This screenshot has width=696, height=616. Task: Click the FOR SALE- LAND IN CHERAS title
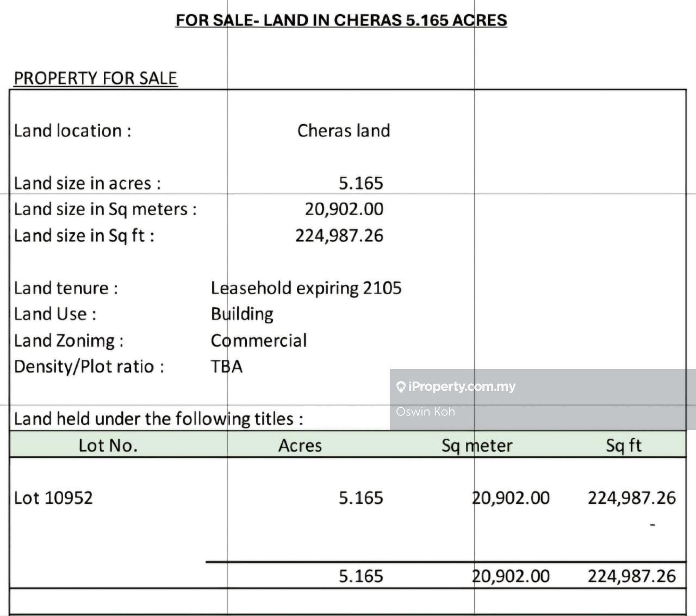click(x=341, y=20)
